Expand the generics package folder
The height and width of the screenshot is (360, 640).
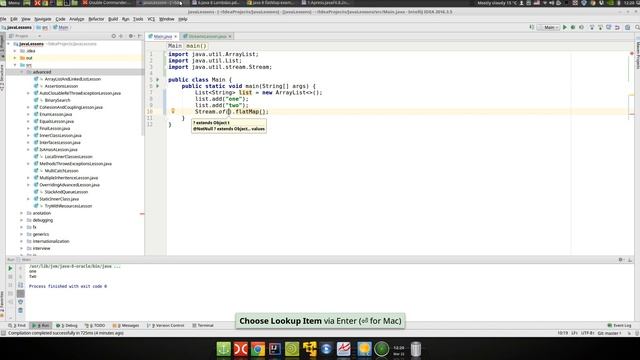pyautogui.click(x=22, y=234)
